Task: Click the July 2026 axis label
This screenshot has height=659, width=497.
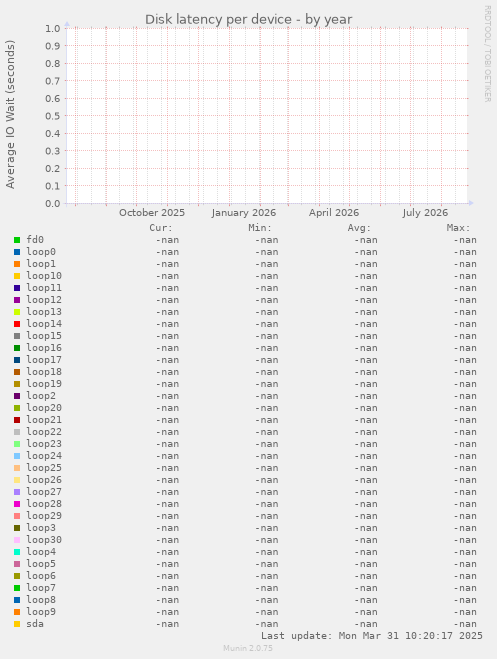Action: [425, 213]
